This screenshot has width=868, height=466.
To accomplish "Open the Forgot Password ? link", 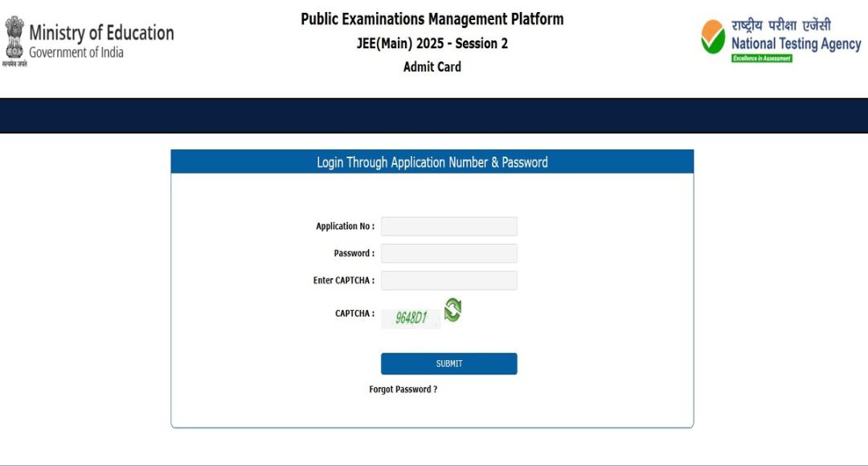I will point(403,390).
